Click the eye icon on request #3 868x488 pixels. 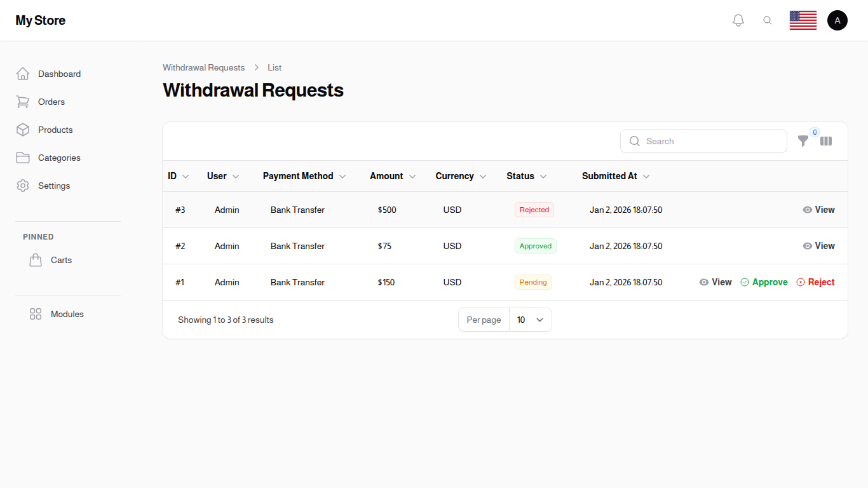[x=807, y=210]
